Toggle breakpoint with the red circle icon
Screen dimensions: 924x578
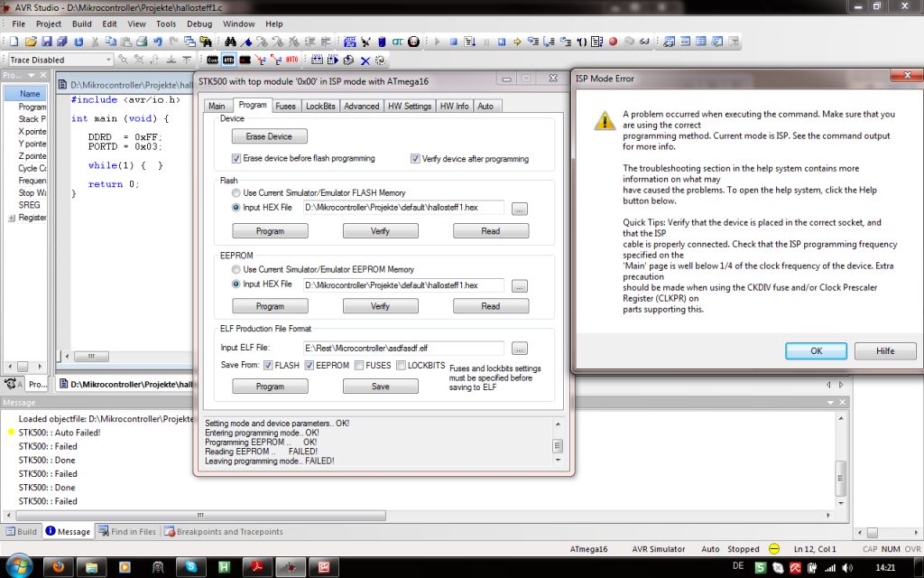(x=613, y=42)
